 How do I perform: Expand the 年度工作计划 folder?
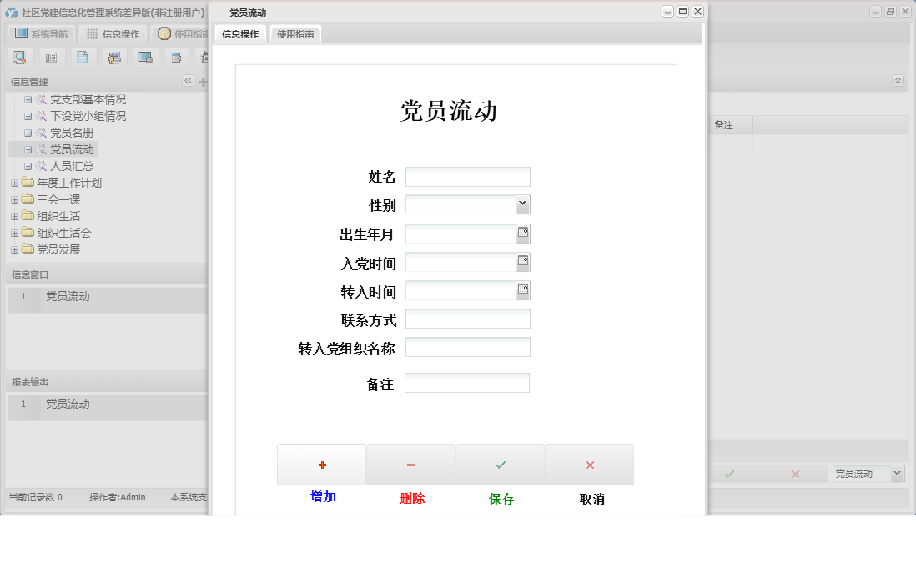13,182
